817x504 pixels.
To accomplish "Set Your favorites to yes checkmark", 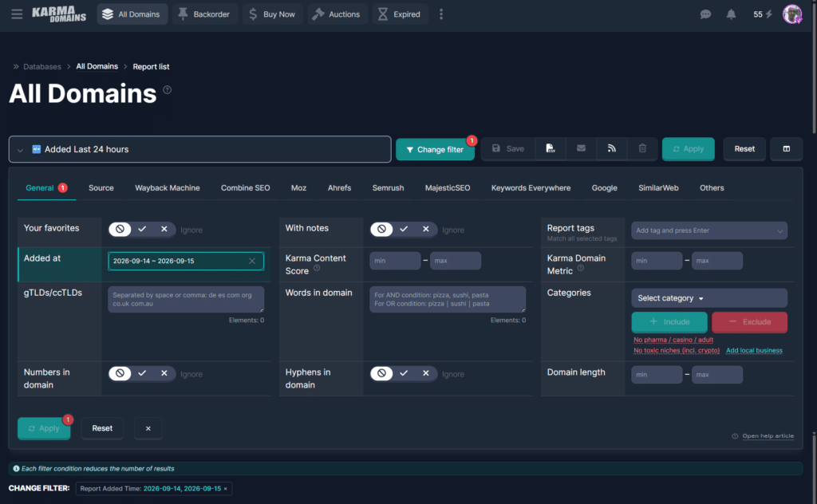I will (142, 229).
